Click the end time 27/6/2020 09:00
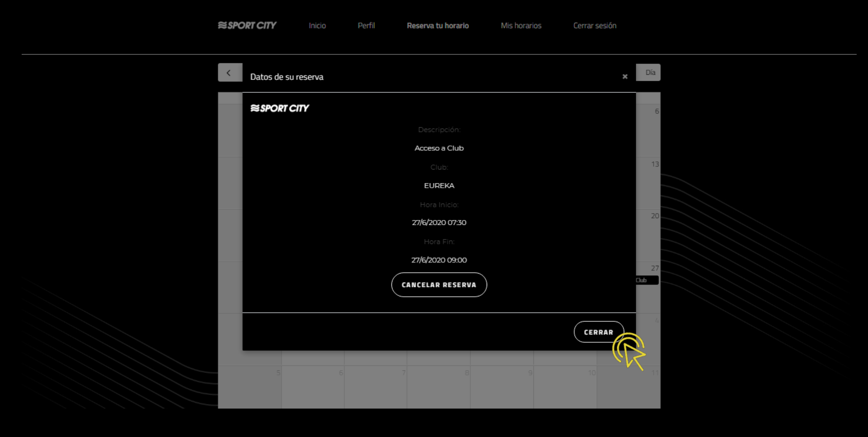868x437 pixels. (x=439, y=260)
